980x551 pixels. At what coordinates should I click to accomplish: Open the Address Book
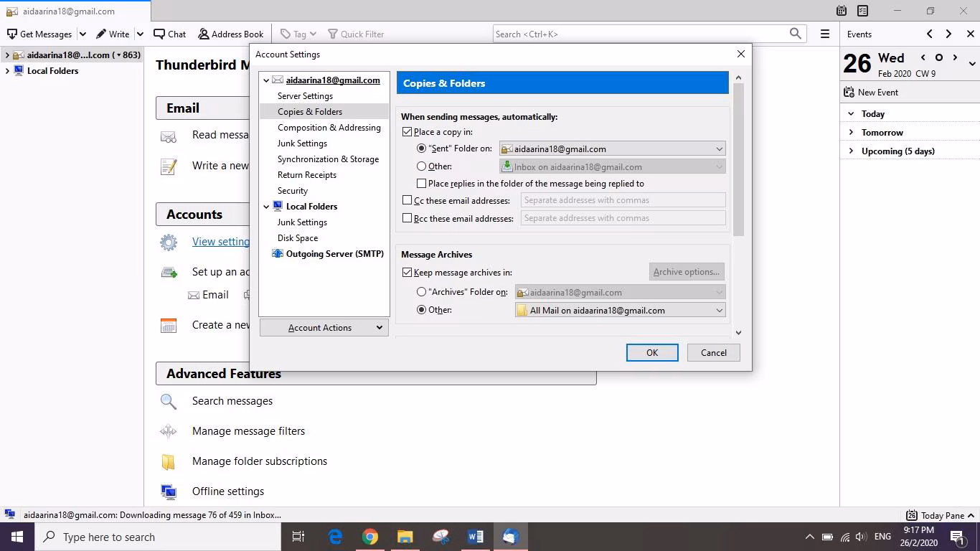[231, 34]
